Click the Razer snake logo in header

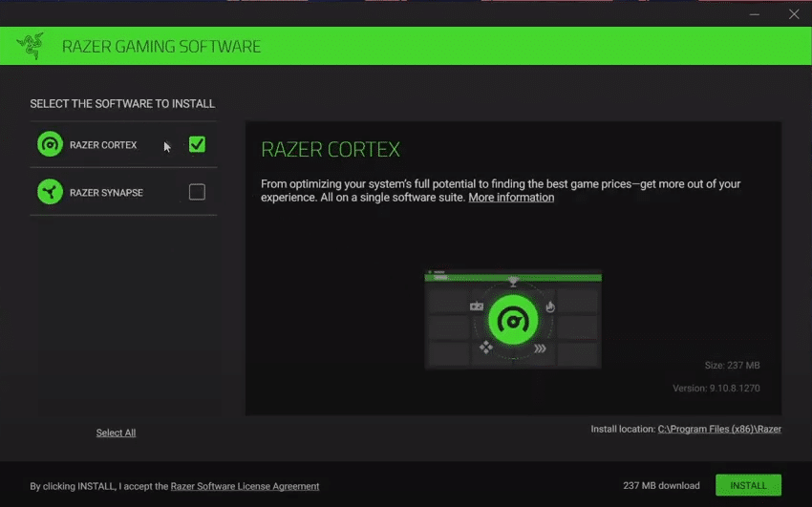(30, 46)
